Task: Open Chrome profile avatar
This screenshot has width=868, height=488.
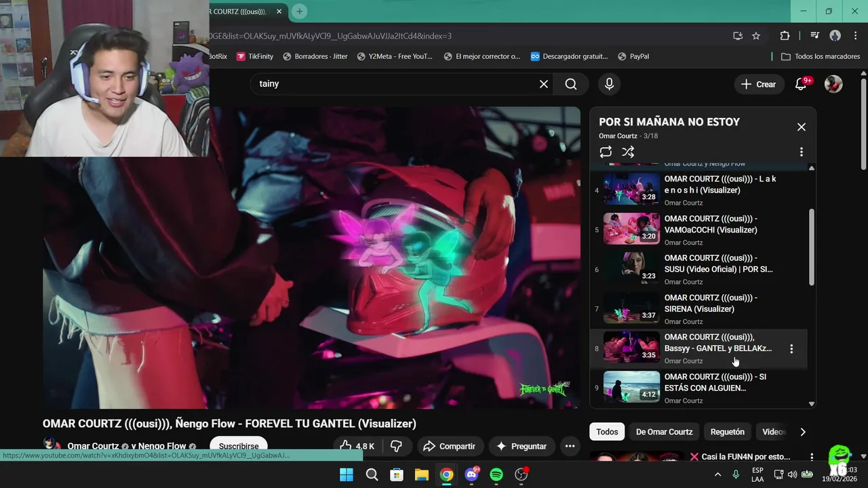Action: tap(835, 36)
